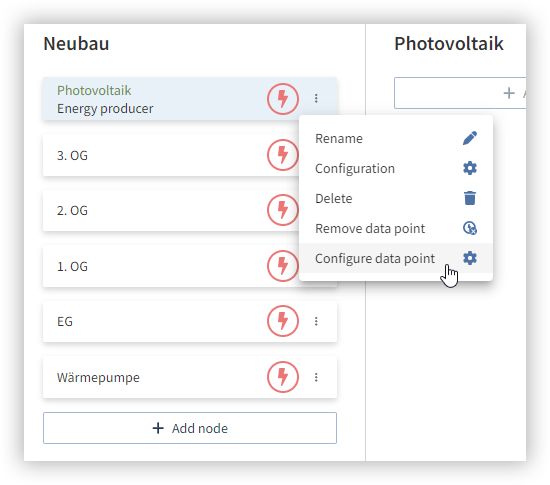The width and height of the screenshot is (550, 485).
Task: Click the lightning icon on Photovoltaik node
Action: [x=283, y=99]
